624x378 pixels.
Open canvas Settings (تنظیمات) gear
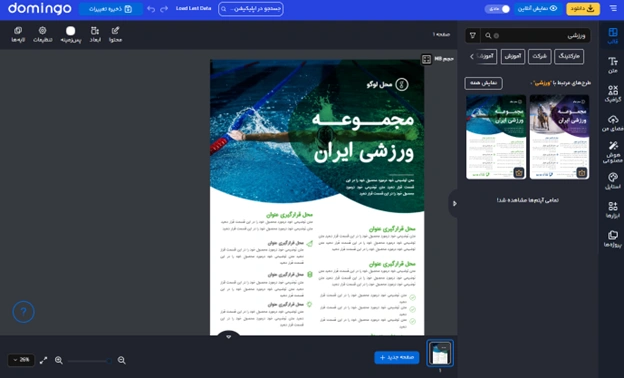(x=43, y=35)
